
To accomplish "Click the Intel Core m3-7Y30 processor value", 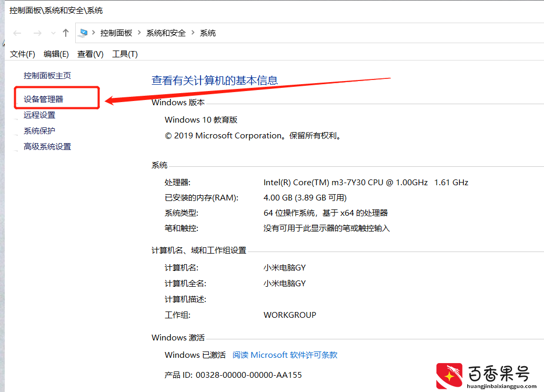I will coord(366,183).
